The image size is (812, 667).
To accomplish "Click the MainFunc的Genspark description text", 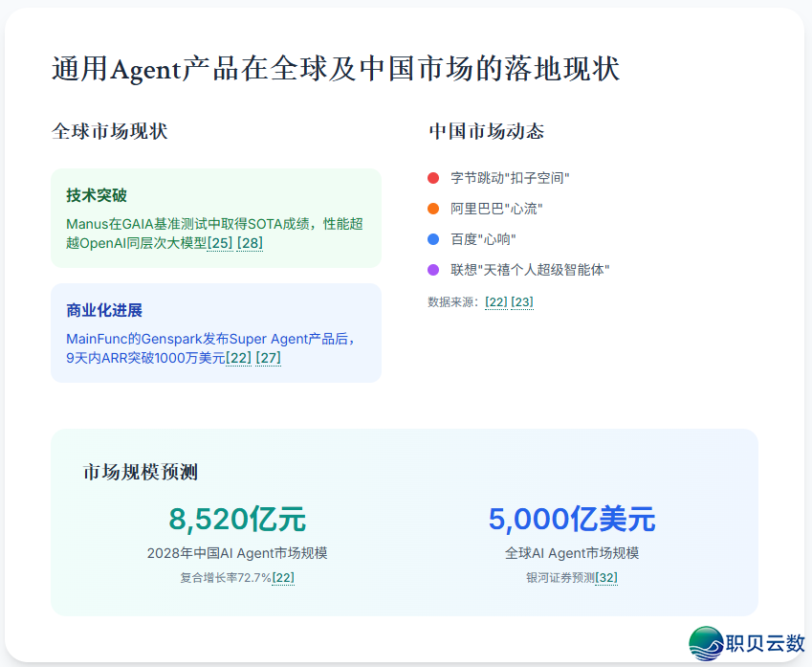I will click(x=210, y=348).
